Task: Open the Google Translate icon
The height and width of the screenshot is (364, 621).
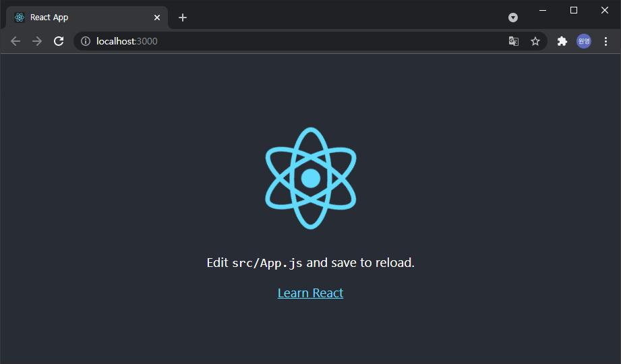Action: tap(514, 41)
